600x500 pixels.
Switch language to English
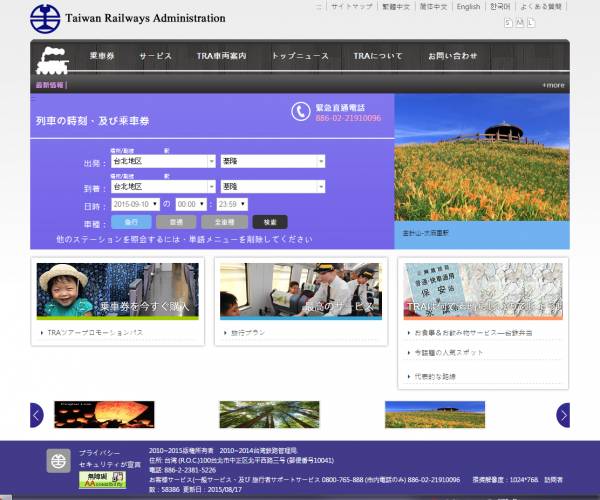(468, 7)
